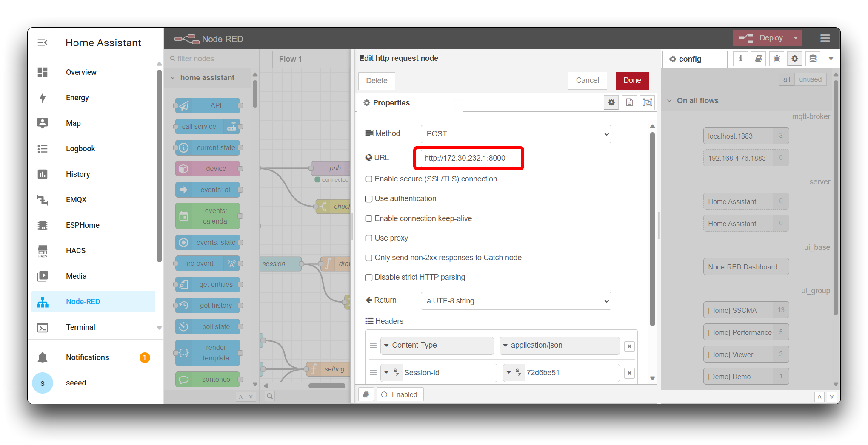Collapse the home assistant palette category
The image size is (868, 445).
pyautogui.click(x=173, y=78)
